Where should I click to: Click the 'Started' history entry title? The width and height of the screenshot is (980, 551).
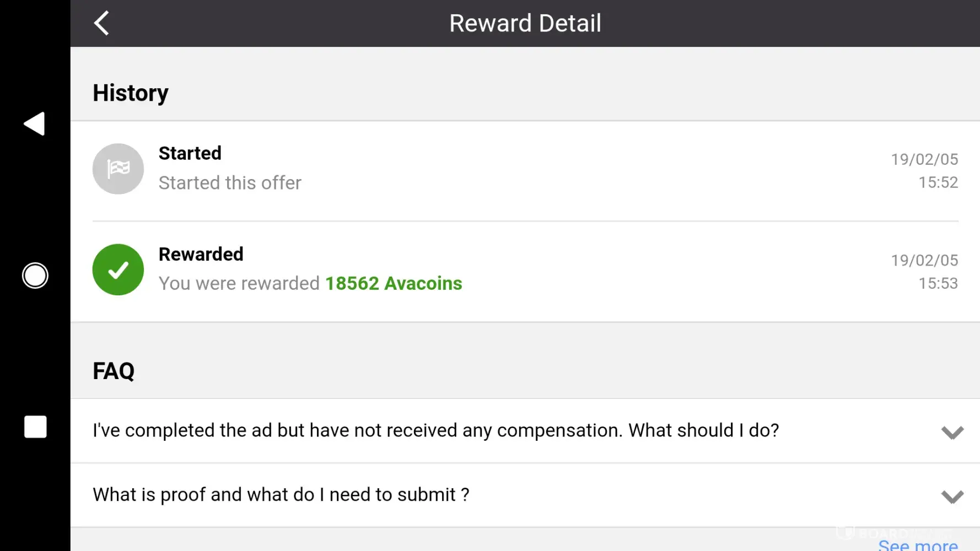[x=190, y=153]
